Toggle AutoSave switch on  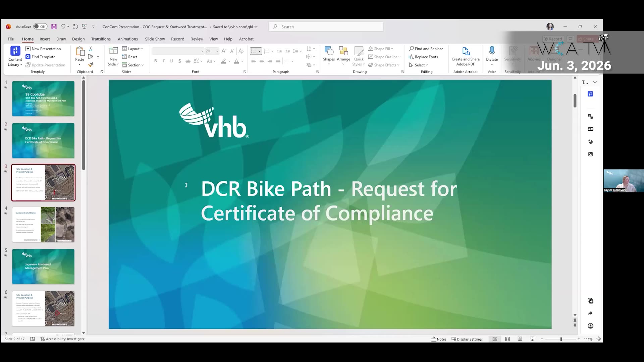click(40, 26)
